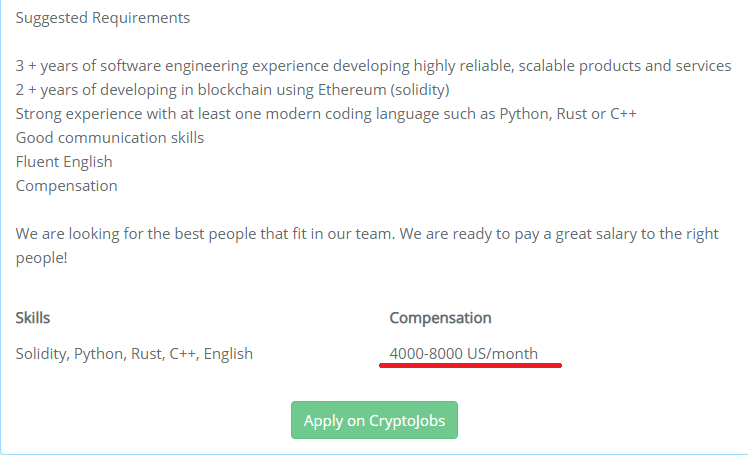748x455 pixels.
Task: Click the 2+ years blockchain experience line
Action: pyautogui.click(x=232, y=90)
